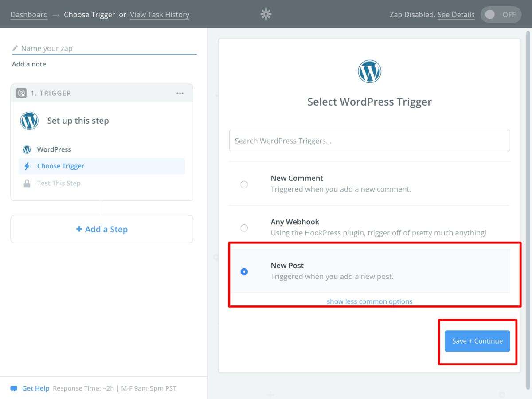This screenshot has width=532, height=399.
Task: Click the Zapier asterisk logo in header
Action: click(x=266, y=14)
